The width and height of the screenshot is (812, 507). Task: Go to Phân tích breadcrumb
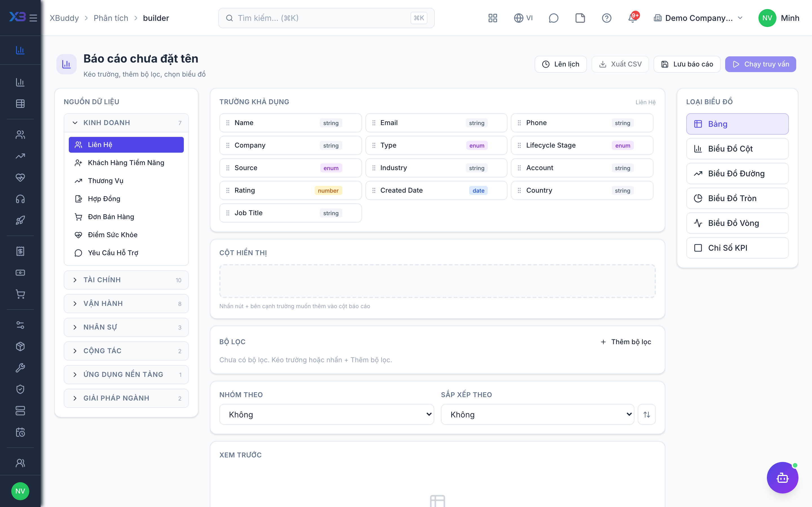111,18
